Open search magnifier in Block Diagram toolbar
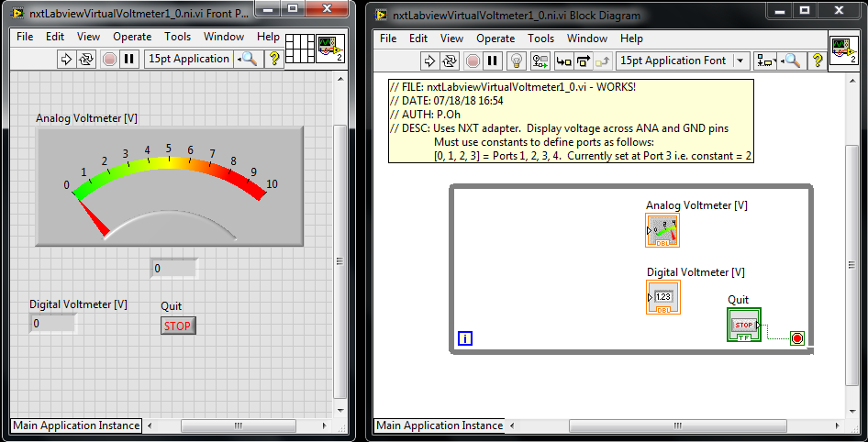Image resolution: width=868 pixels, height=442 pixels. pos(791,61)
